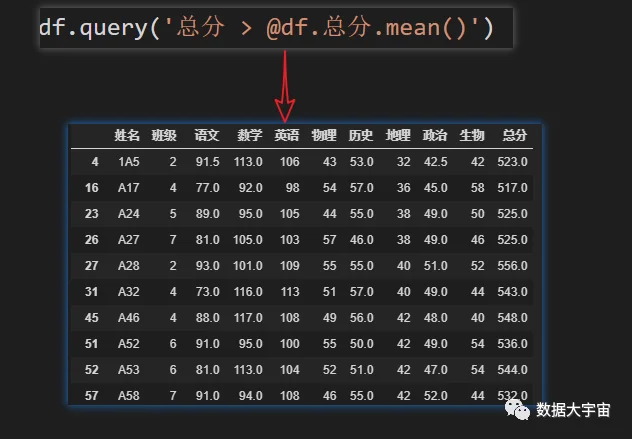
Task: Click the 历史 column header
Action: click(x=361, y=135)
